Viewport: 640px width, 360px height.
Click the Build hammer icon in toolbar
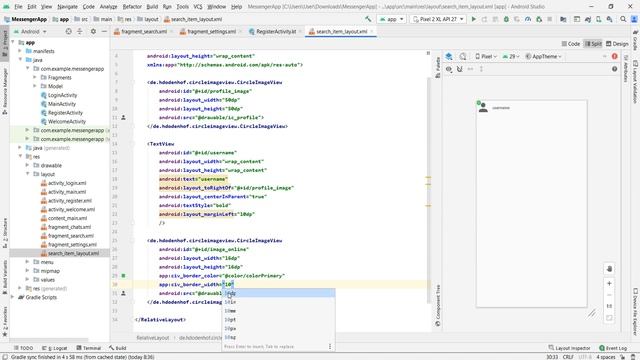click(x=368, y=19)
